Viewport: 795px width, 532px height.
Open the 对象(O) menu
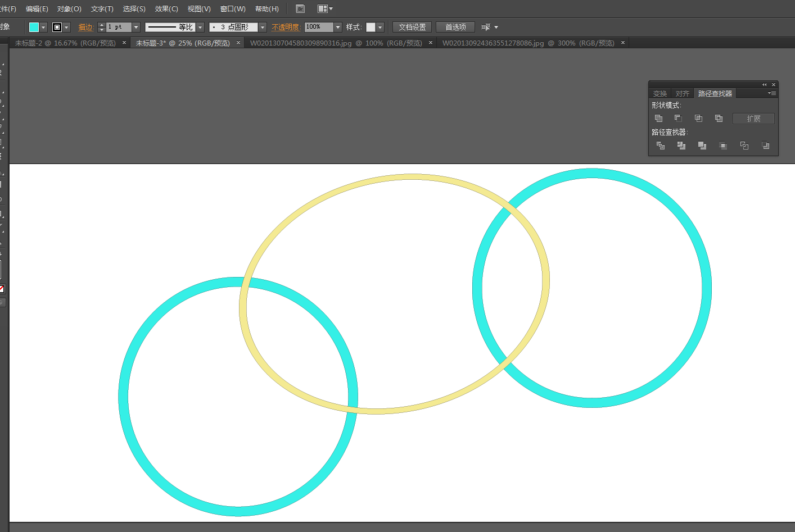point(69,9)
